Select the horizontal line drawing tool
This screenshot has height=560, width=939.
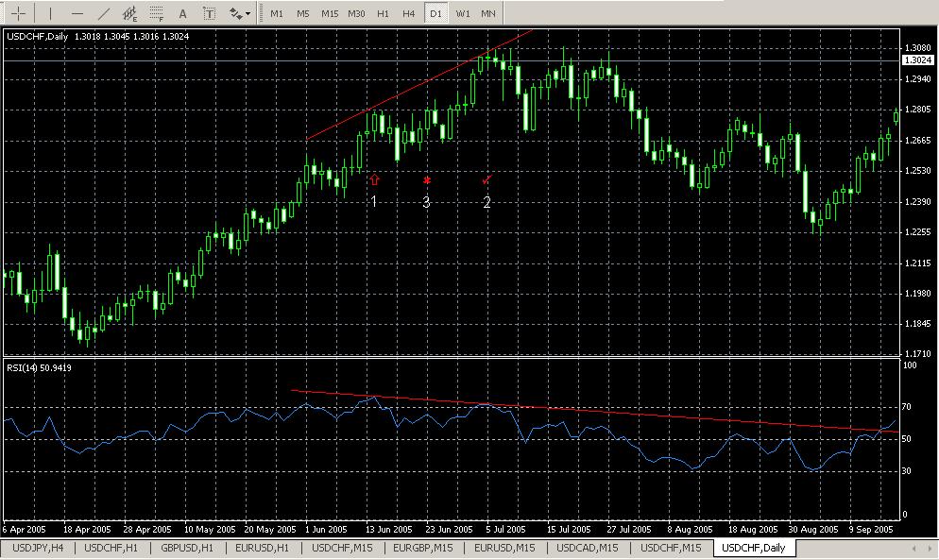pos(77,13)
